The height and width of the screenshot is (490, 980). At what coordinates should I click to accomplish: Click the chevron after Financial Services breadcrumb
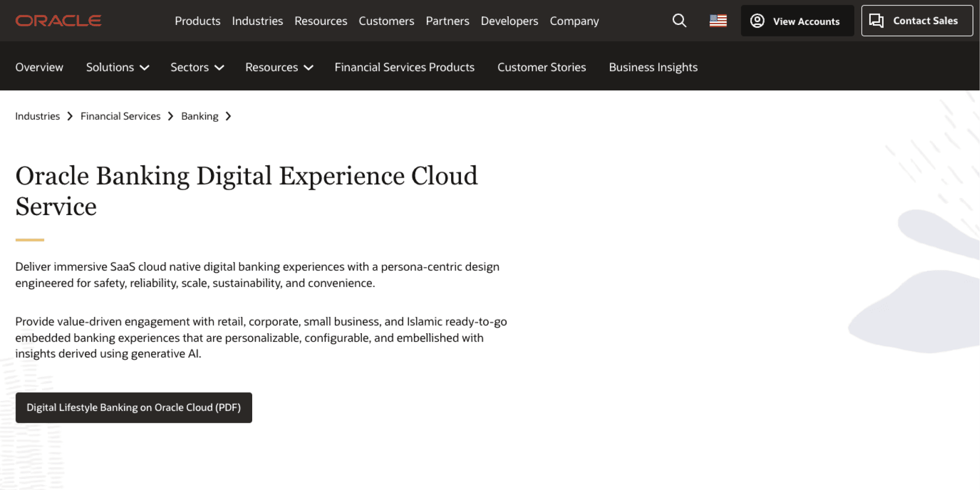tap(170, 116)
